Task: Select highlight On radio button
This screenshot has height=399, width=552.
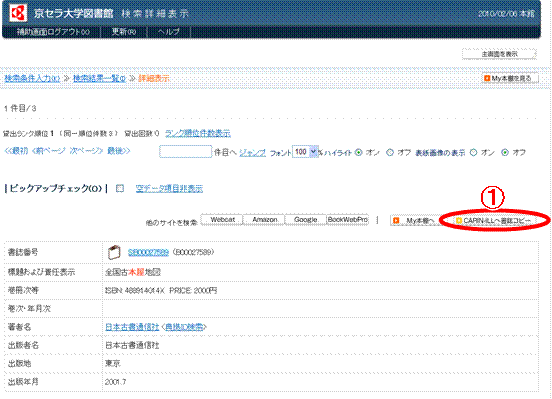Action: (358, 152)
